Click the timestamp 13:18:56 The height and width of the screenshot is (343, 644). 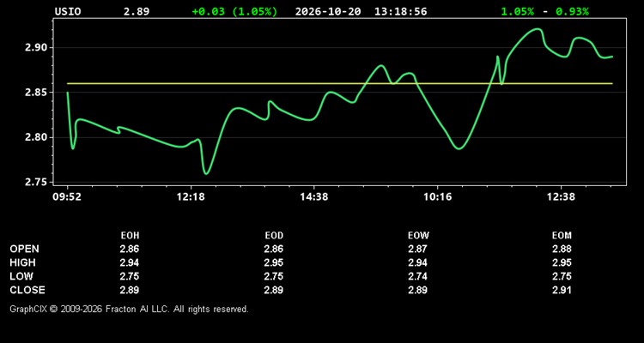tap(400, 11)
